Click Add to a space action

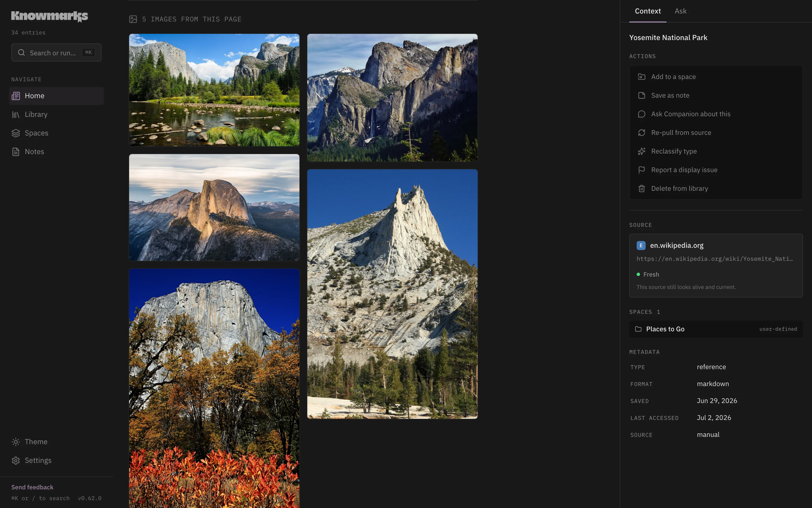[716, 77]
